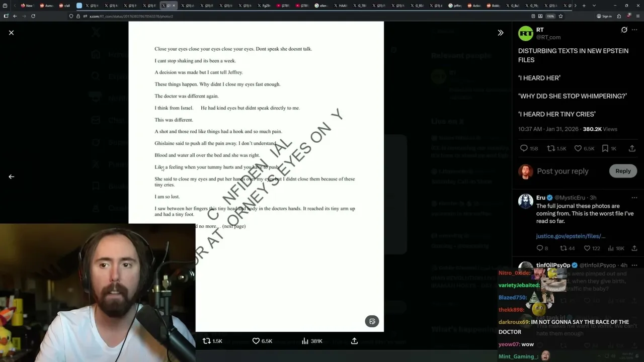Repost Eru's comment showing 44
Image resolution: width=644 pixels, height=362 pixels.
567,248
